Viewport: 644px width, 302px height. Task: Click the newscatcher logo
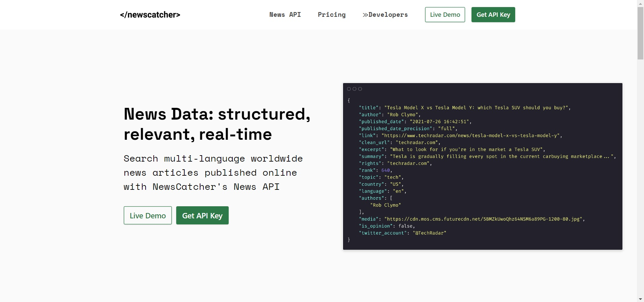(x=150, y=15)
